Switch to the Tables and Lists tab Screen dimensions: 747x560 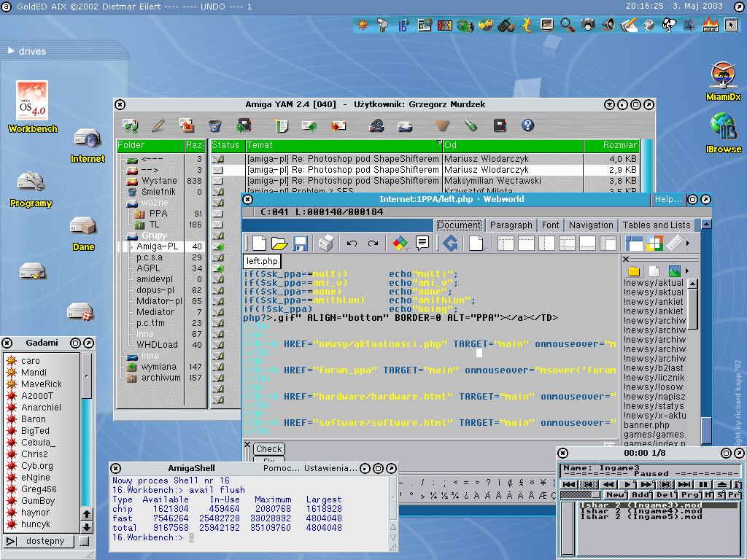(656, 225)
